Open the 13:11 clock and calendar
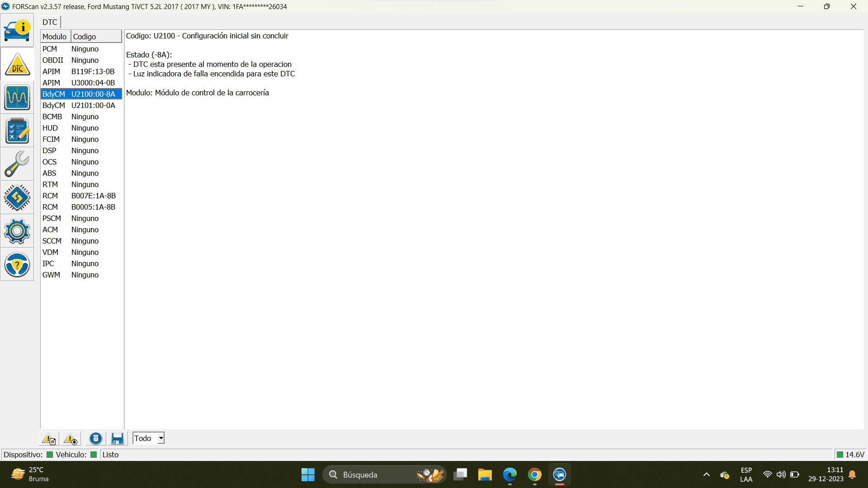The width and height of the screenshot is (868, 488). (x=826, y=474)
